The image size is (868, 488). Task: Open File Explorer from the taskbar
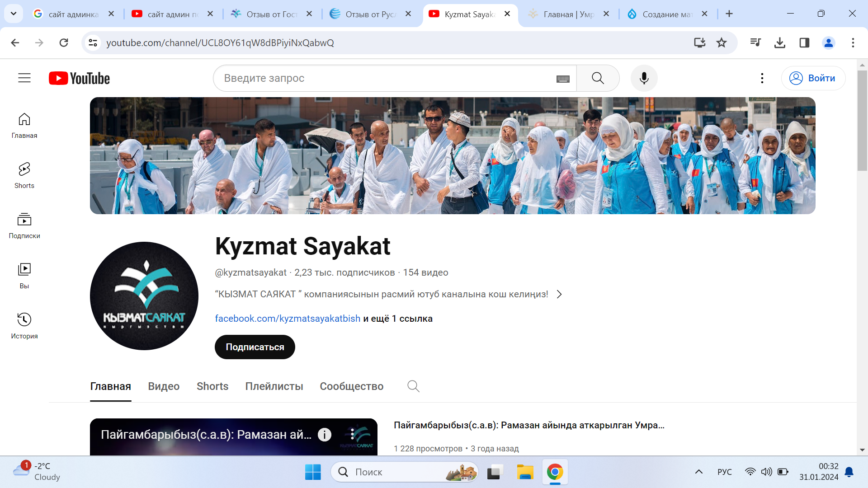coord(525,472)
